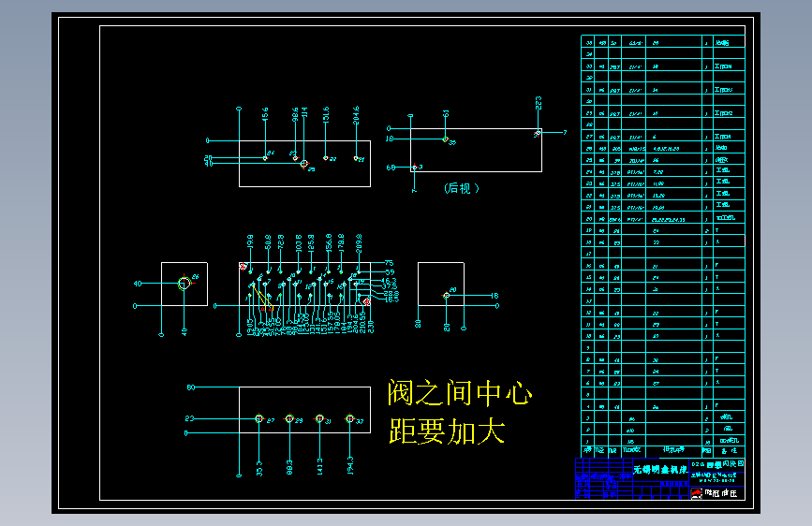
Task: Click the "80" dimension below the right side view
Action: [418, 324]
